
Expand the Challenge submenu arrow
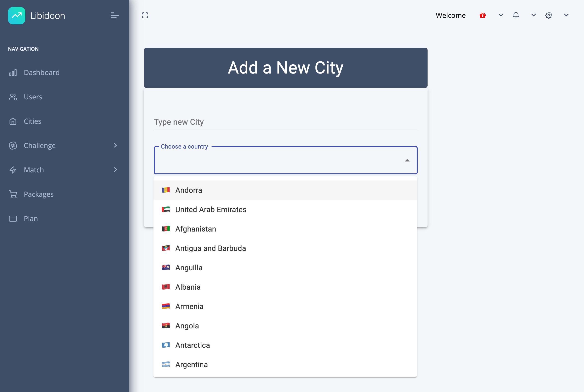[115, 145]
